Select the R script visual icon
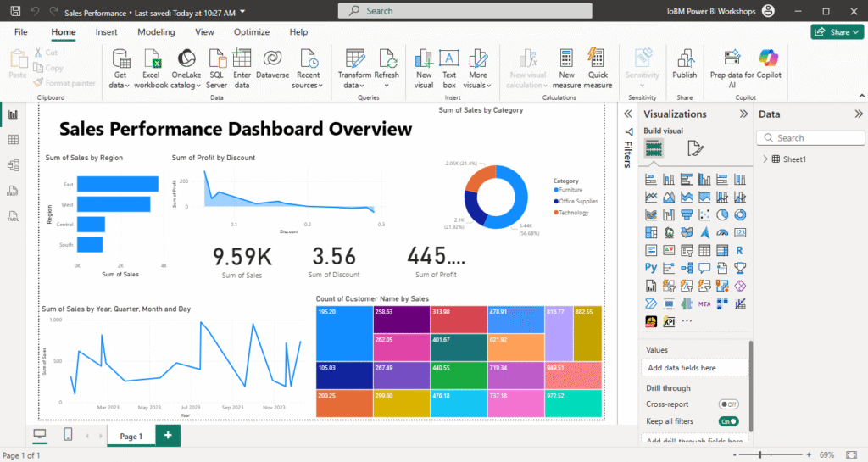The image size is (868, 462). click(740, 250)
